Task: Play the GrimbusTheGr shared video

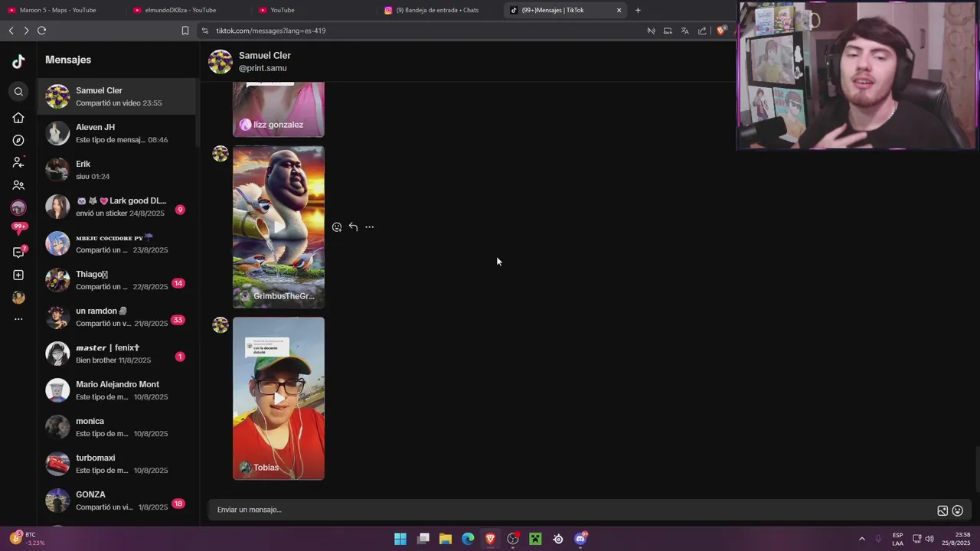Action: [279, 227]
